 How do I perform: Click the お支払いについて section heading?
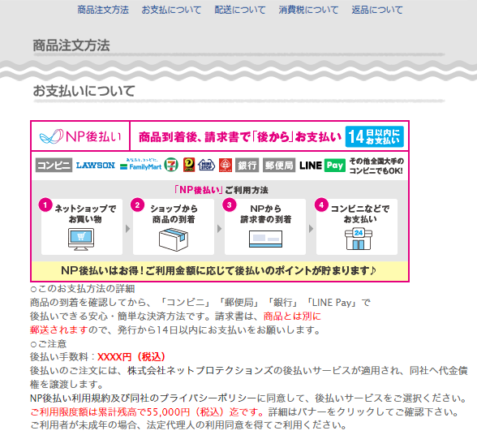tap(84, 91)
